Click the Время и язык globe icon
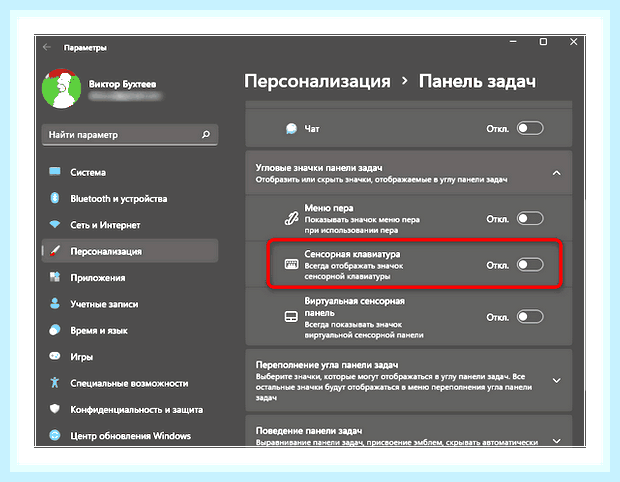This screenshot has width=620, height=482. pos(55,330)
